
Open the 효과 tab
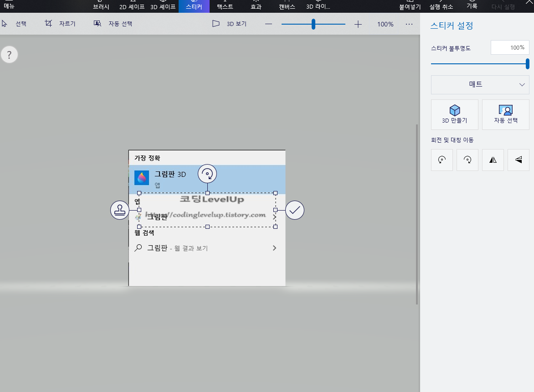tap(256, 6)
